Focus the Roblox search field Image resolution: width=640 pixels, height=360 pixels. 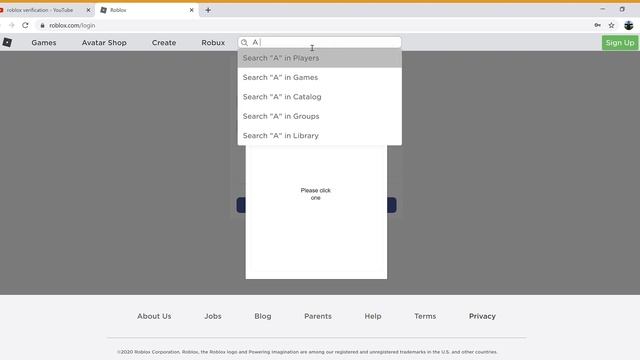tap(320, 42)
